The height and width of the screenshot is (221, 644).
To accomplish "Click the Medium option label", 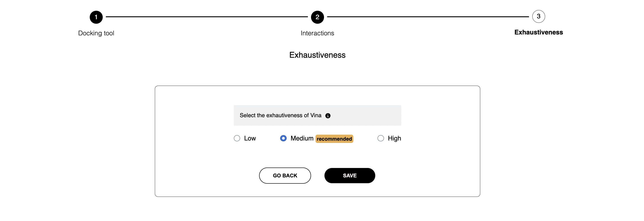I will 302,138.
